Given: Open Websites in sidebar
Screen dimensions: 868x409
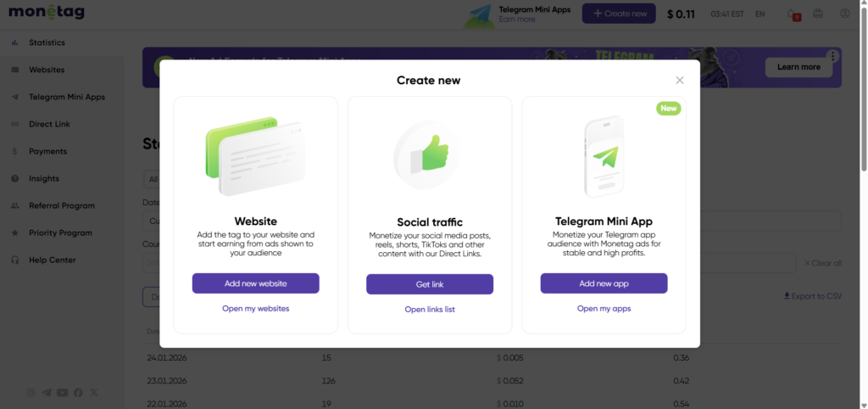Looking at the screenshot, I should pyautogui.click(x=47, y=70).
